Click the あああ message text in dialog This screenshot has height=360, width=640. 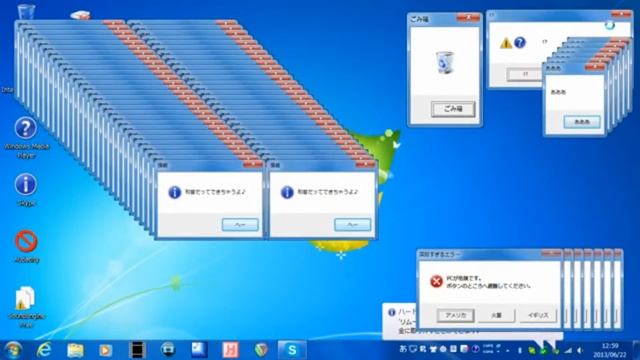coord(558,92)
